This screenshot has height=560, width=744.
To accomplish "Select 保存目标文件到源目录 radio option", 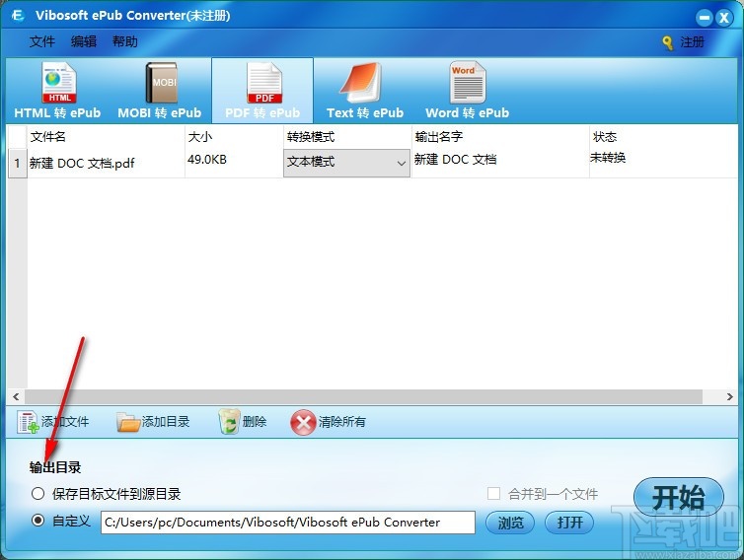I will click(37, 494).
